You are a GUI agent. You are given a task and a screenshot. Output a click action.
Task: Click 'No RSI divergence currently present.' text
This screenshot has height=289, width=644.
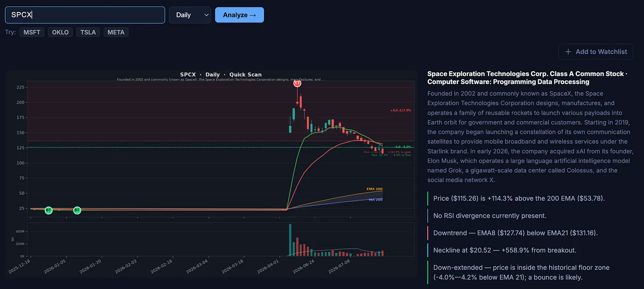490,215
